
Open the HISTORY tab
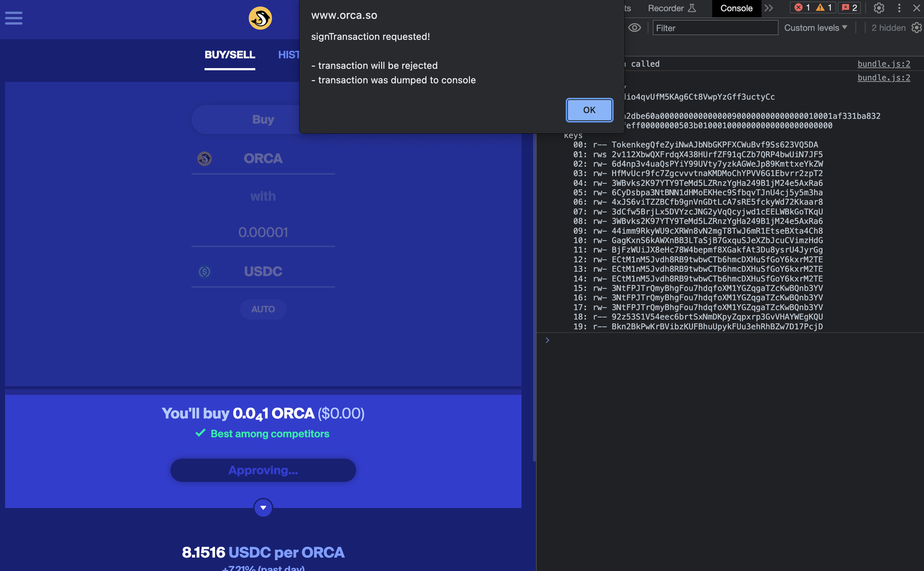point(289,55)
